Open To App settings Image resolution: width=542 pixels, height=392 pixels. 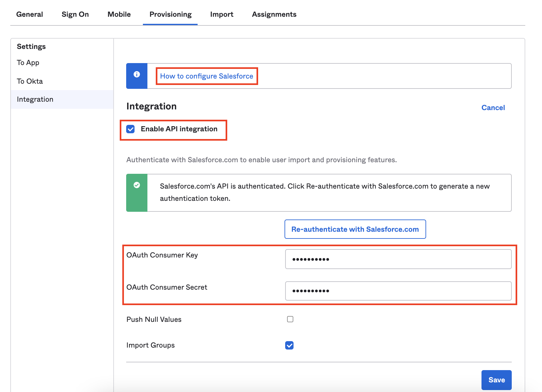[28, 63]
